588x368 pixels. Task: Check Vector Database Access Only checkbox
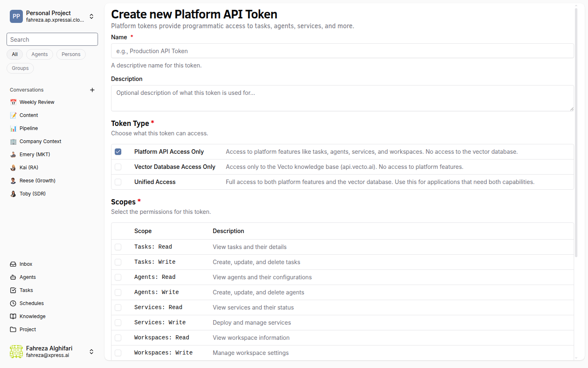(x=118, y=167)
